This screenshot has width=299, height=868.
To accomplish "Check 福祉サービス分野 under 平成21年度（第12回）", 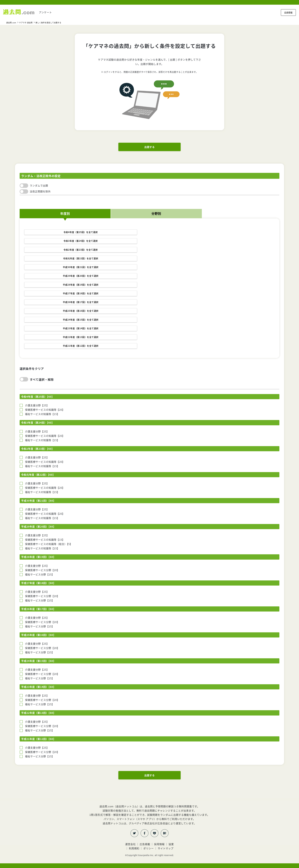I will click(21, 756).
